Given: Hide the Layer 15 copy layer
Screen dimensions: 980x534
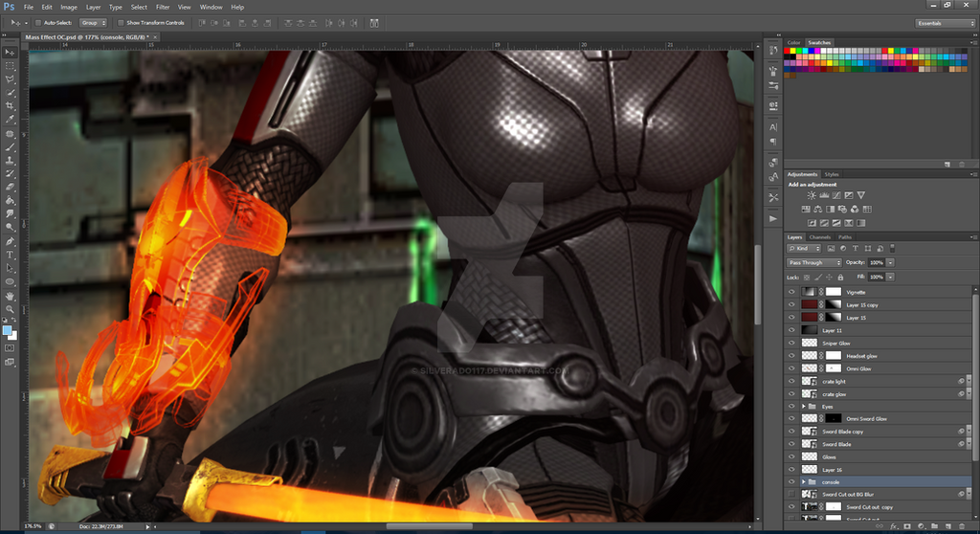Looking at the screenshot, I should tap(791, 304).
